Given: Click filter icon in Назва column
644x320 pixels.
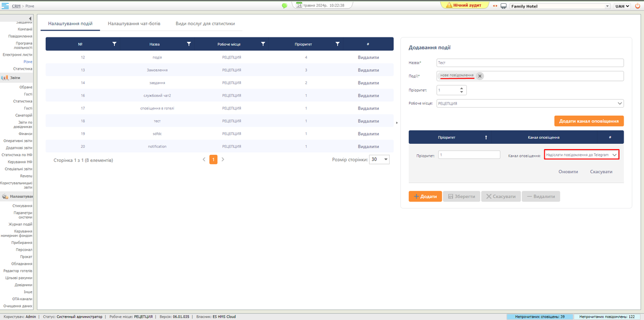Looking at the screenshot, I should (x=189, y=44).
